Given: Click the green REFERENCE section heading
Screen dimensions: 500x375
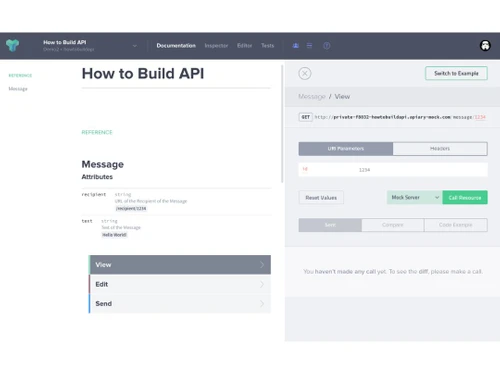Looking at the screenshot, I should point(97,132).
